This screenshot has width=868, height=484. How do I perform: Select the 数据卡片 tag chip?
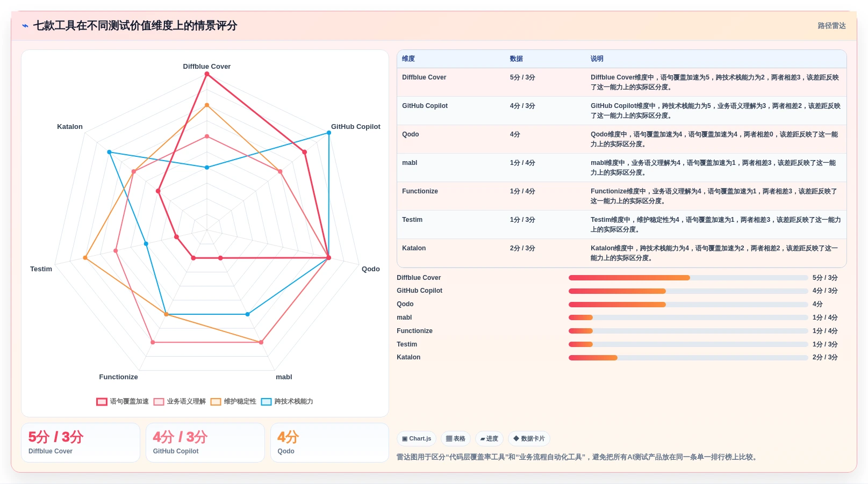coord(529,438)
